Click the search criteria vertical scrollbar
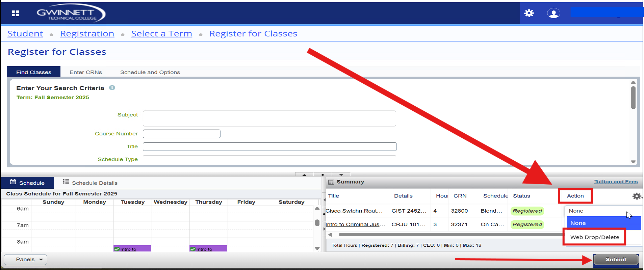644x270 pixels. pos(633,98)
